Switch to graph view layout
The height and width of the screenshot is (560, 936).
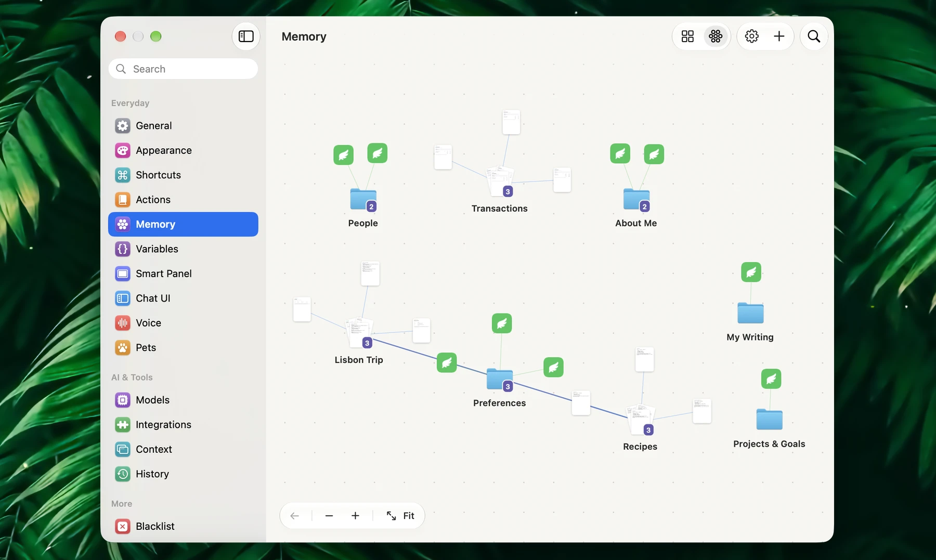point(716,36)
